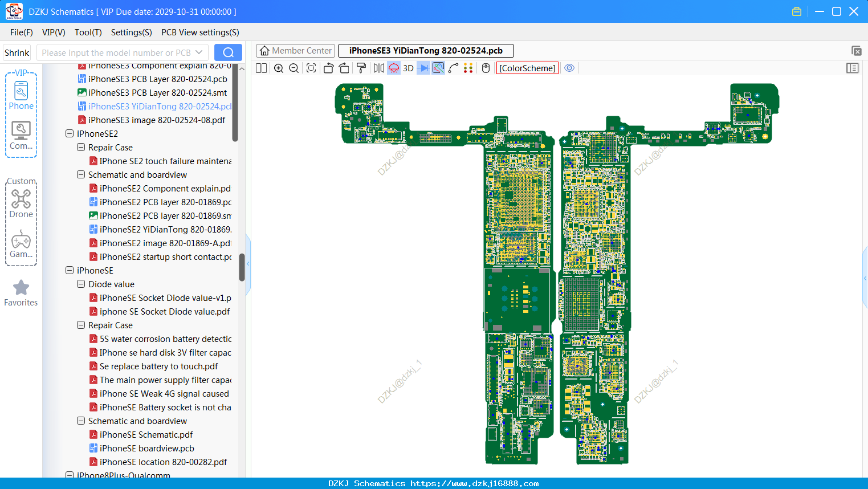Click the blue search button
Screen dimensions: 868x489
tap(228, 52)
